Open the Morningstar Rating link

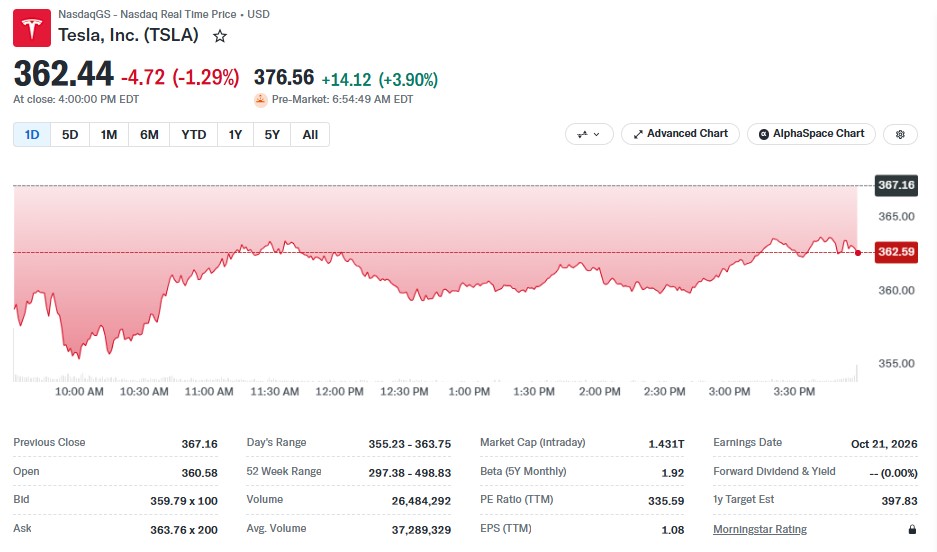point(760,529)
